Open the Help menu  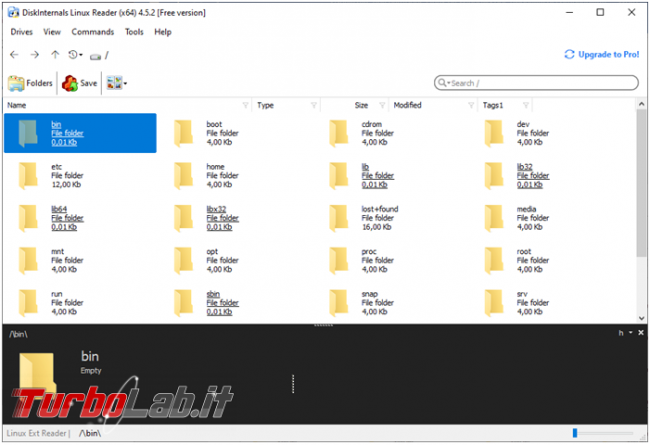(162, 32)
